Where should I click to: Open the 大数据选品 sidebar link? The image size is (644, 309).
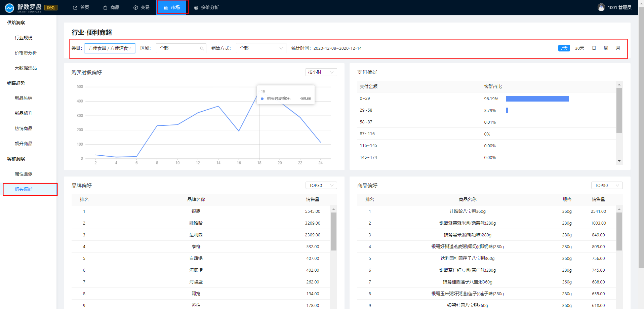[x=26, y=68]
